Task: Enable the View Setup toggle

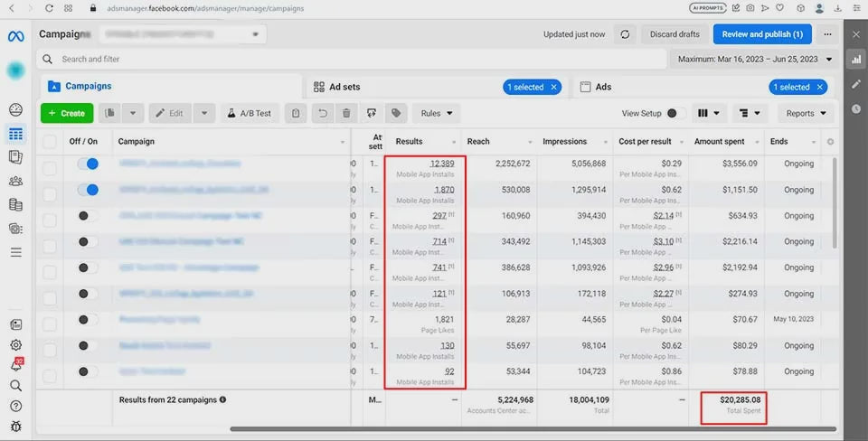Action: pyautogui.click(x=675, y=114)
